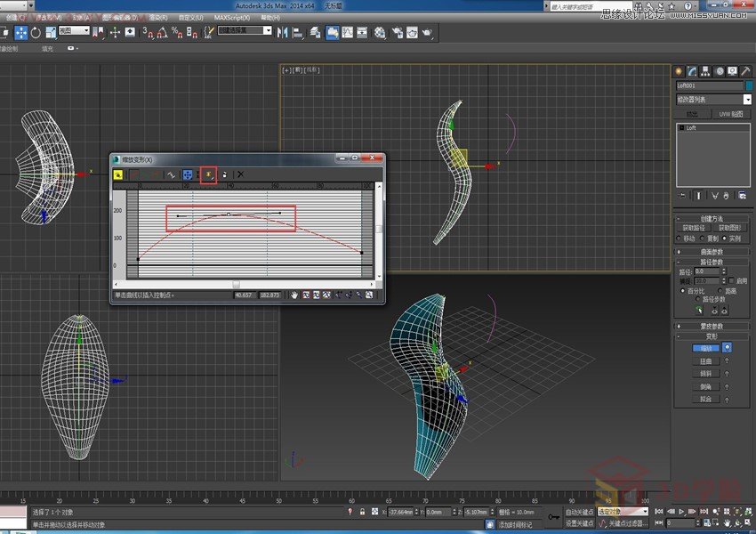Toggle the lightbulb next to 扭曲 deformation
The width and height of the screenshot is (756, 534).
(726, 360)
